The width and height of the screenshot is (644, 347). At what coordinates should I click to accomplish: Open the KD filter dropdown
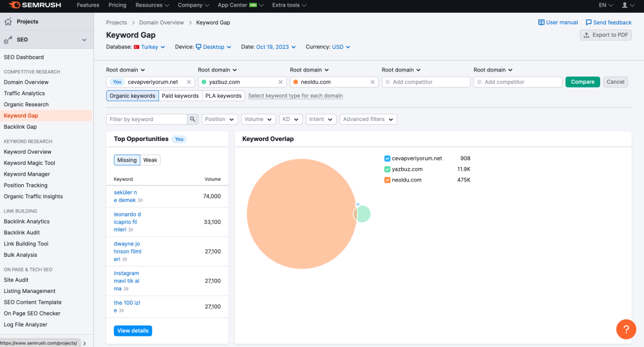click(290, 119)
